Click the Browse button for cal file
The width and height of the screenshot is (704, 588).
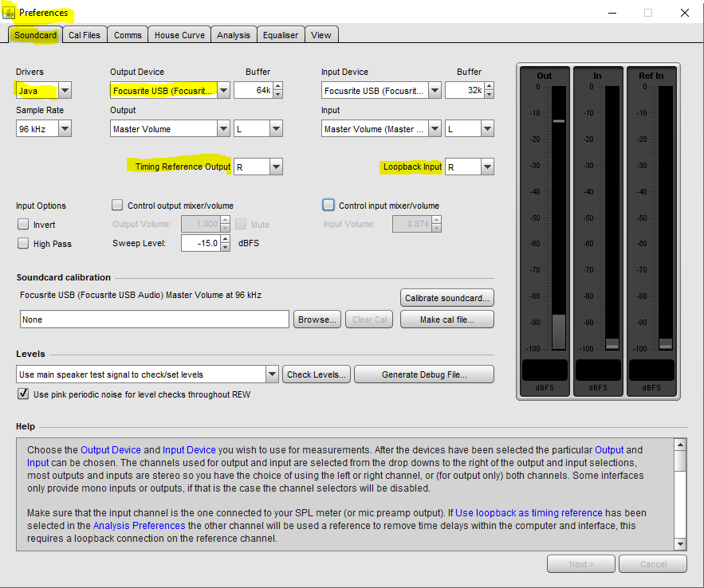[317, 319]
